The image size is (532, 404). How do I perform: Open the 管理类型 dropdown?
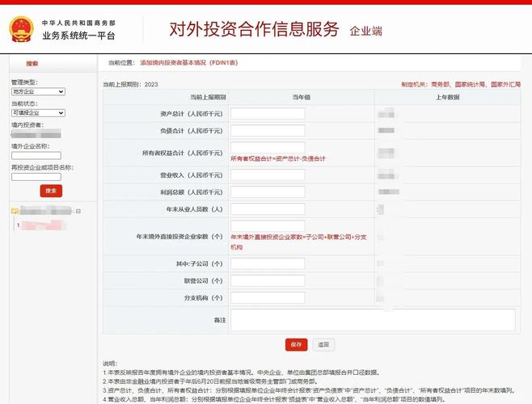37,92
